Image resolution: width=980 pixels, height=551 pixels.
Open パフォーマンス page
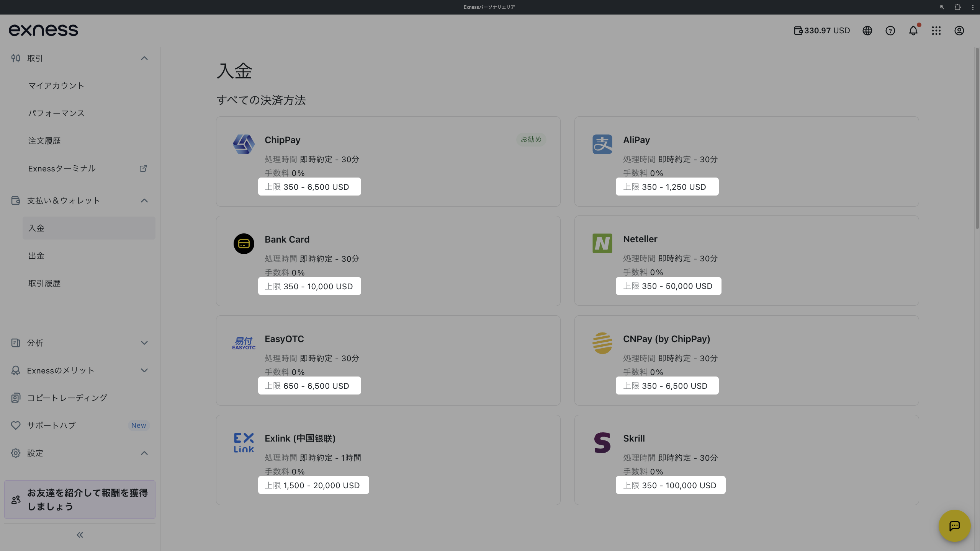pyautogui.click(x=56, y=113)
